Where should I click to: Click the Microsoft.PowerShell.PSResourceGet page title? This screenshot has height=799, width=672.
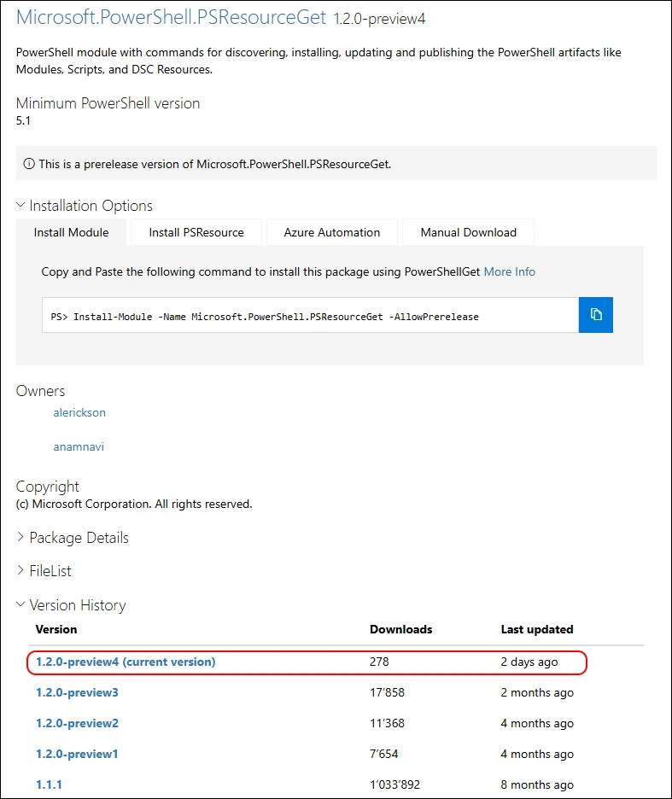(x=171, y=17)
